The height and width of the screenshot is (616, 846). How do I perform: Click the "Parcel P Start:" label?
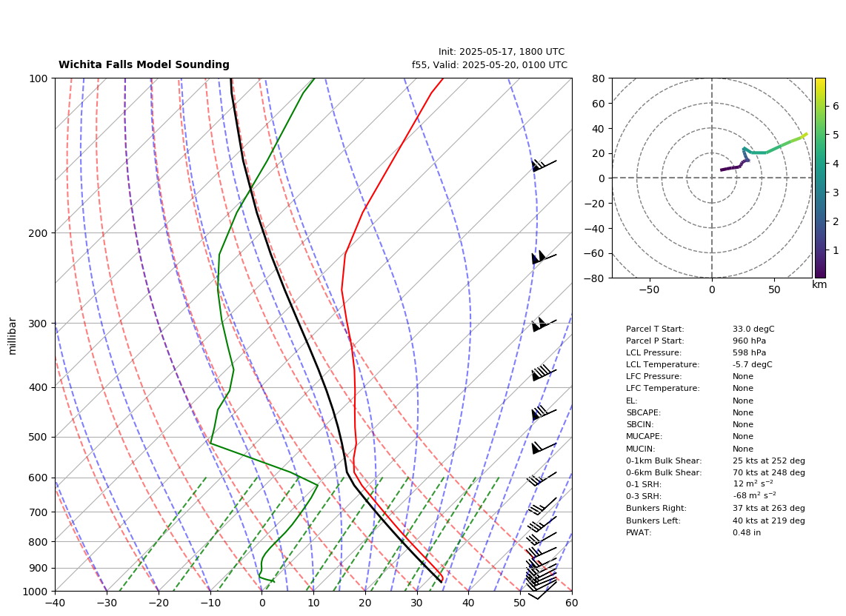point(655,341)
